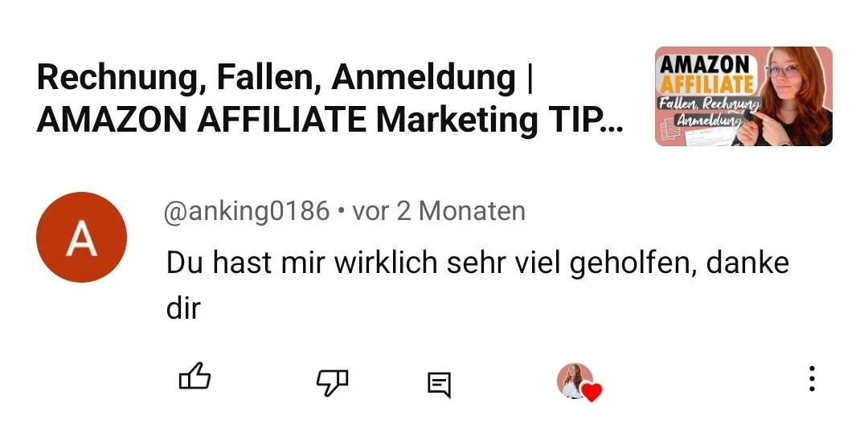
Task: Expand more actions with vertical dots
Action: 812,378
